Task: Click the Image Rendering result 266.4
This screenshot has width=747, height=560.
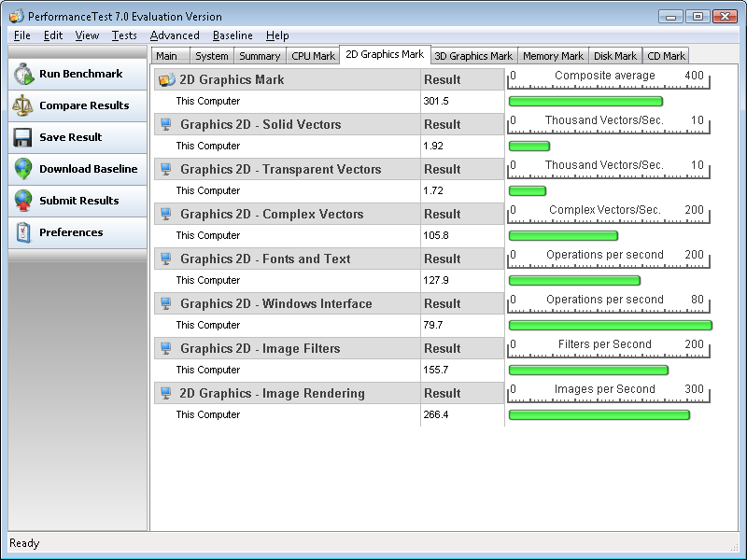Action: (x=436, y=414)
